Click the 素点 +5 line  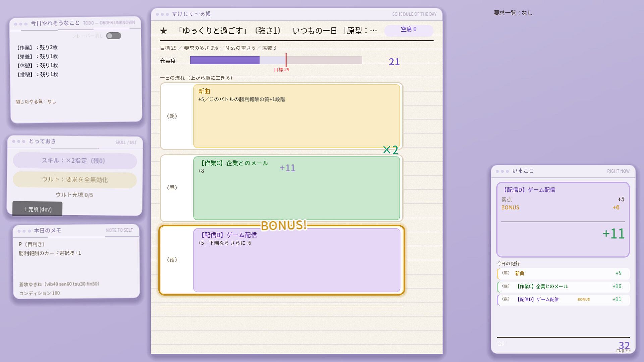coord(563,200)
